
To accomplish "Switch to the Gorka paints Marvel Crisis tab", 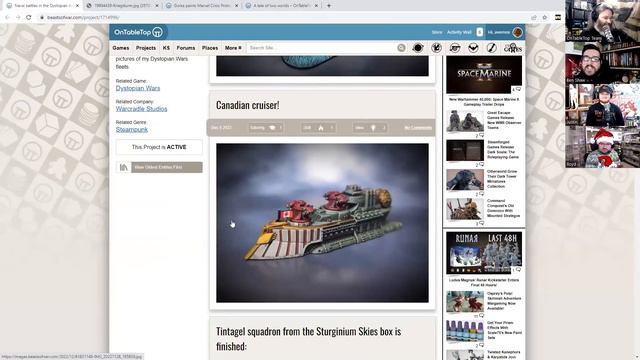I will [x=201, y=6].
